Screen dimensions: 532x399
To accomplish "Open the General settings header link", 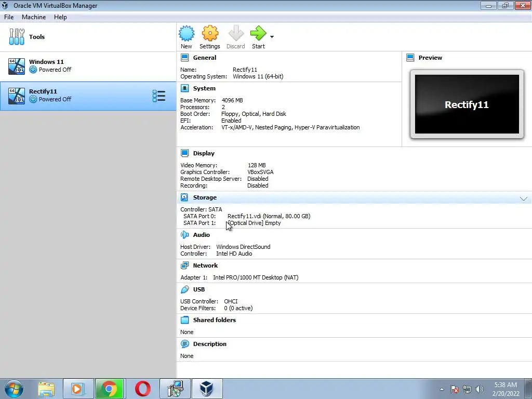I will pos(205,58).
